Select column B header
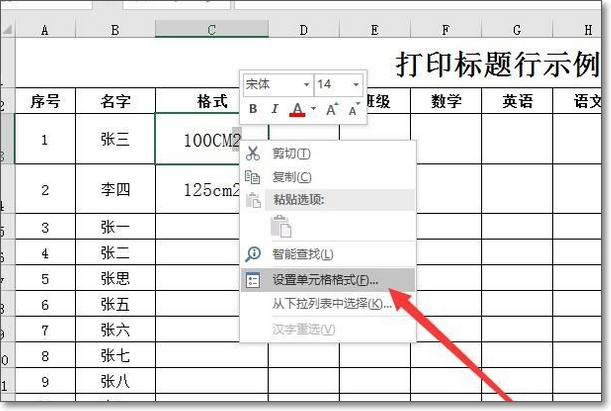The height and width of the screenshot is (411, 611). pyautogui.click(x=115, y=30)
